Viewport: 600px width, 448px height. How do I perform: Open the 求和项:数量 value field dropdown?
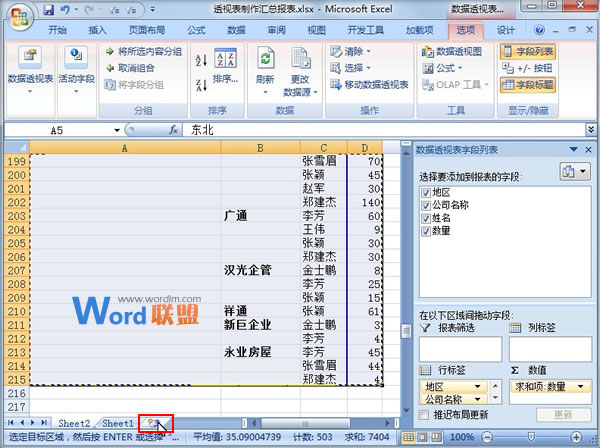[x=580, y=386]
